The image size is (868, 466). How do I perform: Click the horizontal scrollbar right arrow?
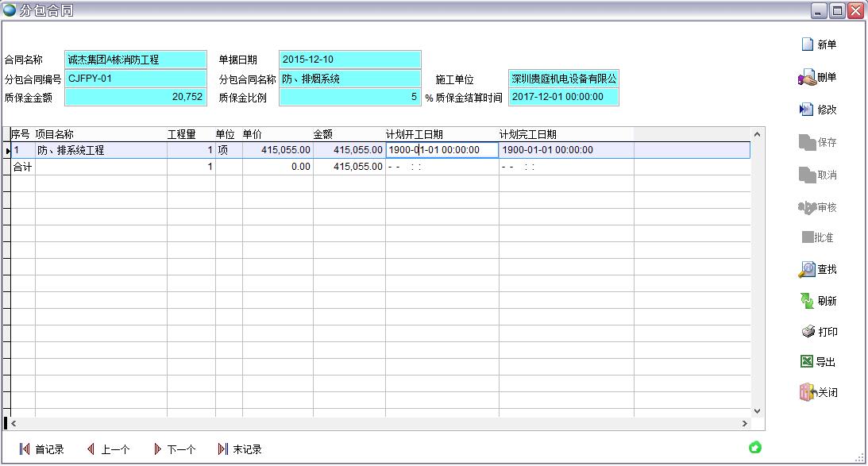coord(745,424)
